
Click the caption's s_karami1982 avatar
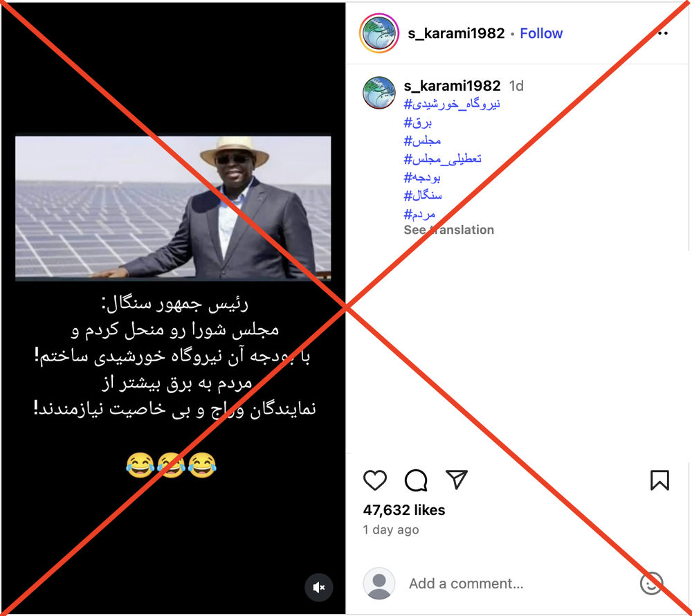pos(379,93)
